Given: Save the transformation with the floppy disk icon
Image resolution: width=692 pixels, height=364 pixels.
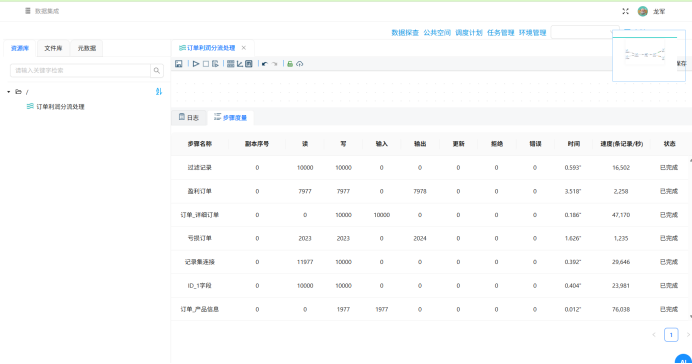Looking at the screenshot, I should coord(179,64).
